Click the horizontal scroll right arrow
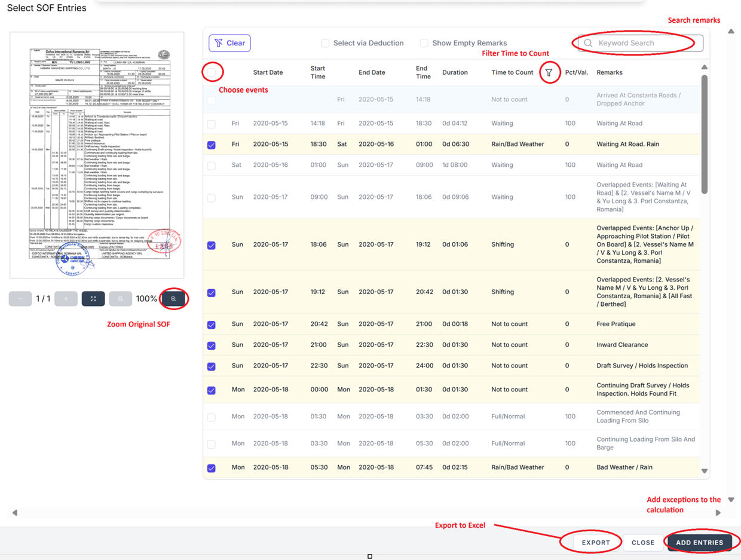The width and height of the screenshot is (741, 560). 718,513
